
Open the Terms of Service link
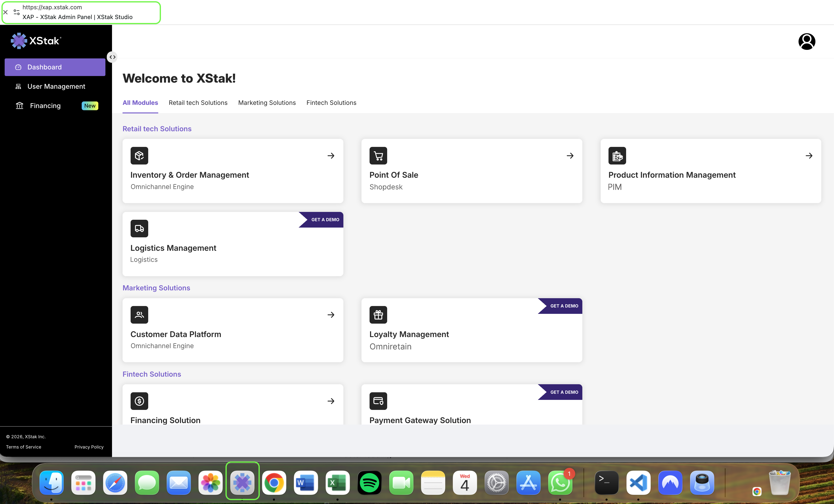pyautogui.click(x=23, y=447)
